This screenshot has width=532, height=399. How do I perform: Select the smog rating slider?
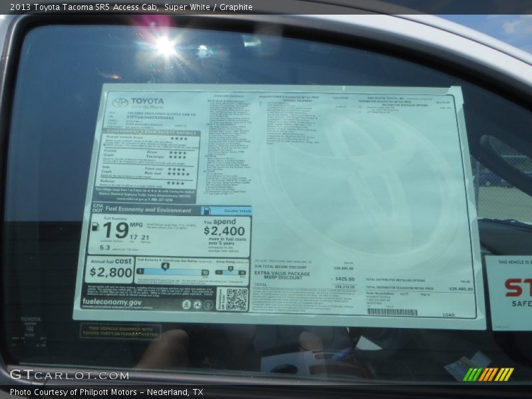click(x=231, y=272)
